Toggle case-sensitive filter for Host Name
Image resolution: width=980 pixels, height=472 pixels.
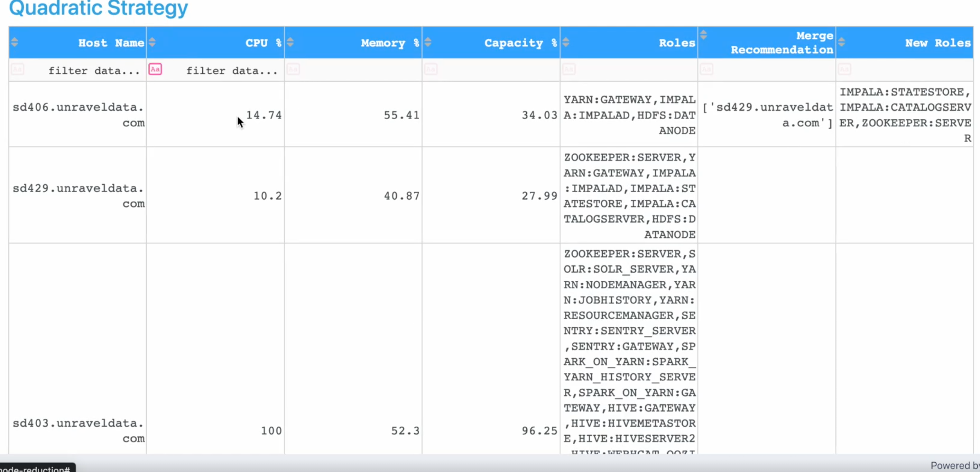coord(17,69)
